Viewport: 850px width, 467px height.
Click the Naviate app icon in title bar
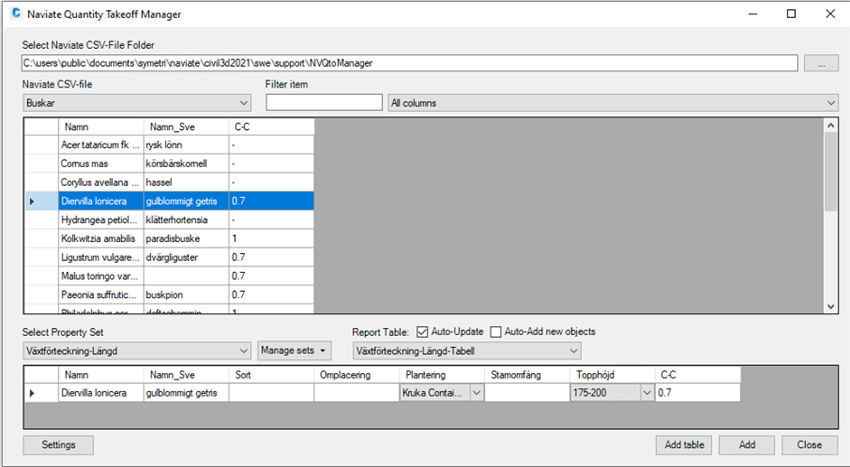click(16, 13)
